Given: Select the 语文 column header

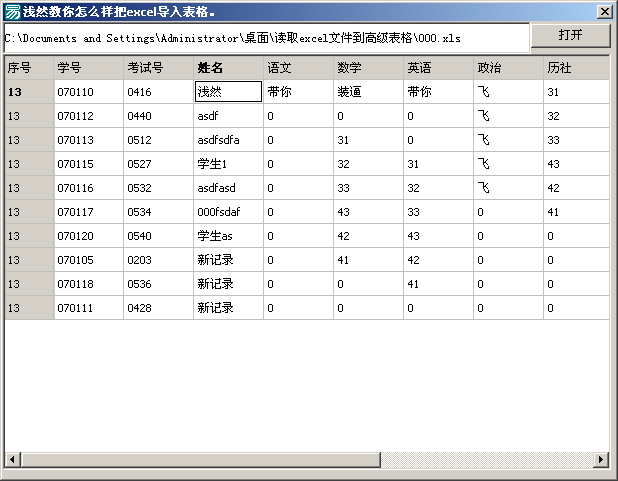Looking at the screenshot, I should pyautogui.click(x=298, y=68).
